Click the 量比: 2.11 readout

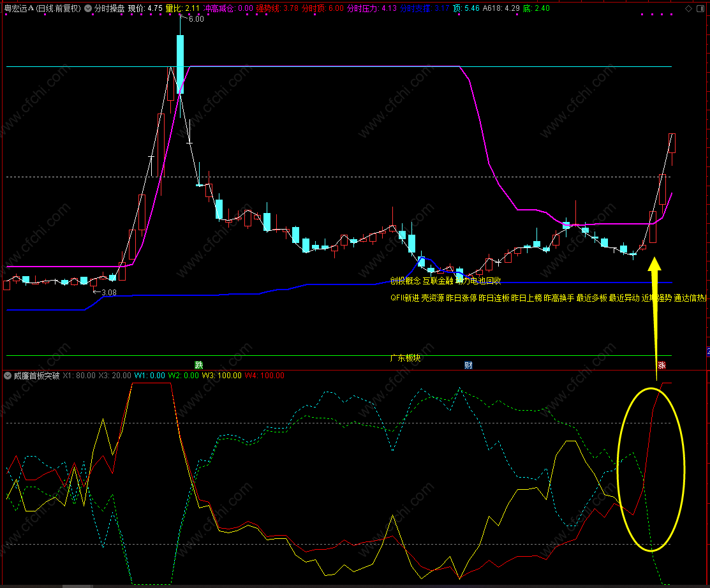pos(182,8)
